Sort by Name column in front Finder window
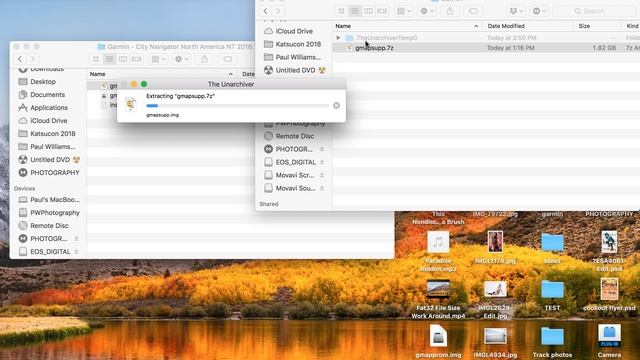Screen dimensions: 640x360 407,26
